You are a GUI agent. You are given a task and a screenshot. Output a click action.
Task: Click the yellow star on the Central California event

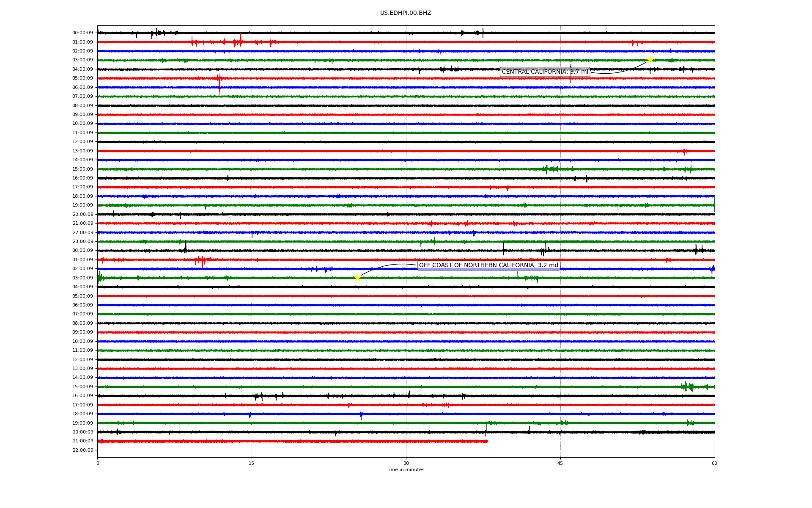coord(650,60)
